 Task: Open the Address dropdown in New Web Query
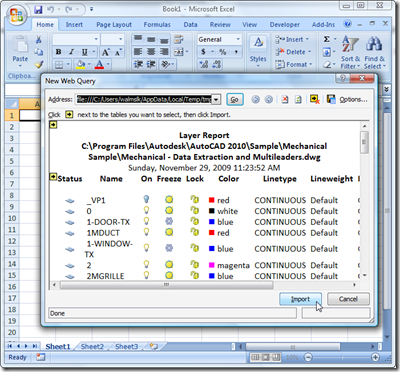pos(216,99)
